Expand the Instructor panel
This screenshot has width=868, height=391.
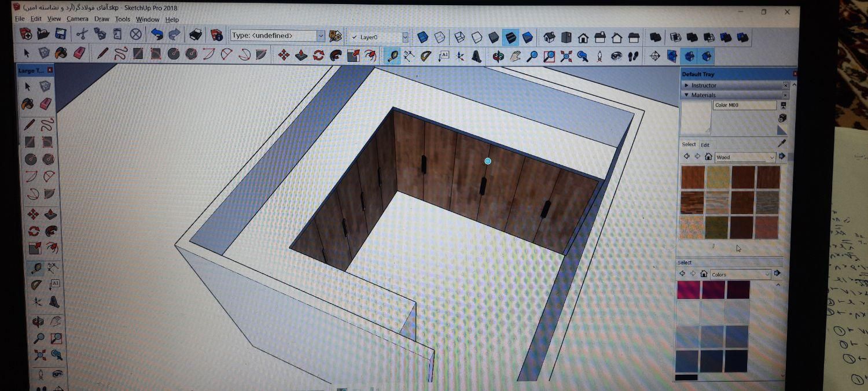687,85
